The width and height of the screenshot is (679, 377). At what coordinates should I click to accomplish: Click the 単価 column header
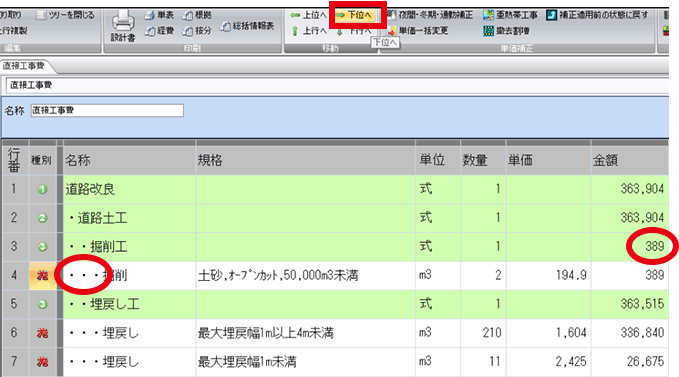(x=548, y=161)
